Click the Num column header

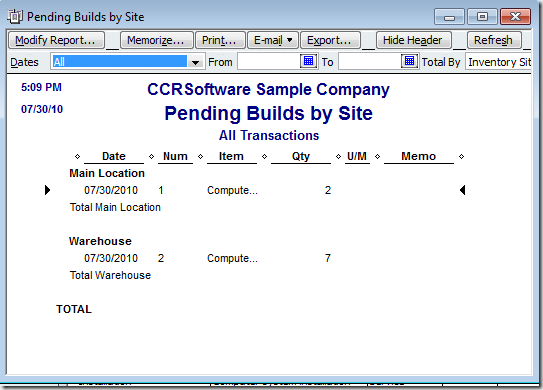pyautogui.click(x=175, y=157)
